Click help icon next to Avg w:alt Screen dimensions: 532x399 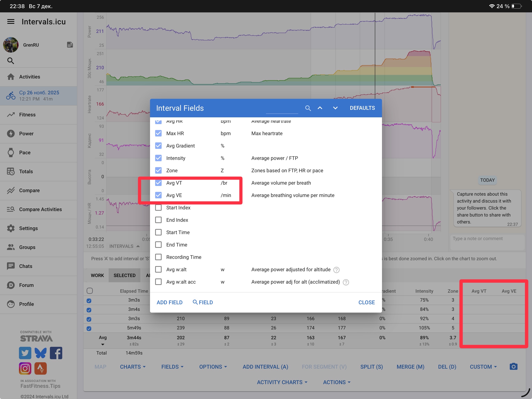point(337,270)
